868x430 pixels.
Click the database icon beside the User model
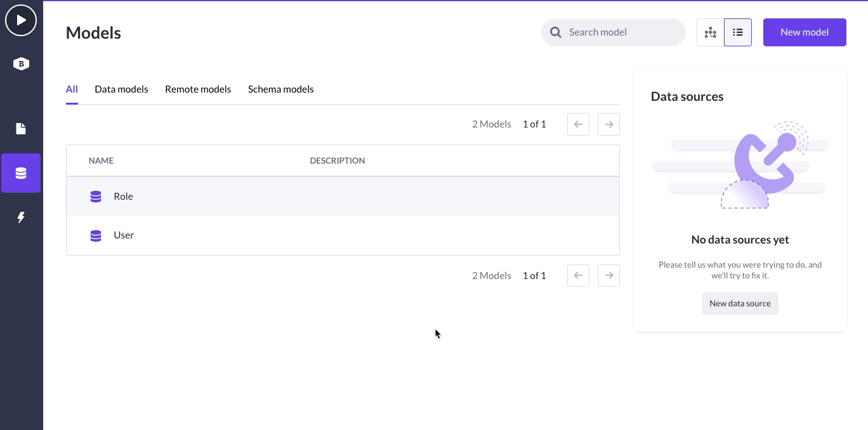(95, 235)
